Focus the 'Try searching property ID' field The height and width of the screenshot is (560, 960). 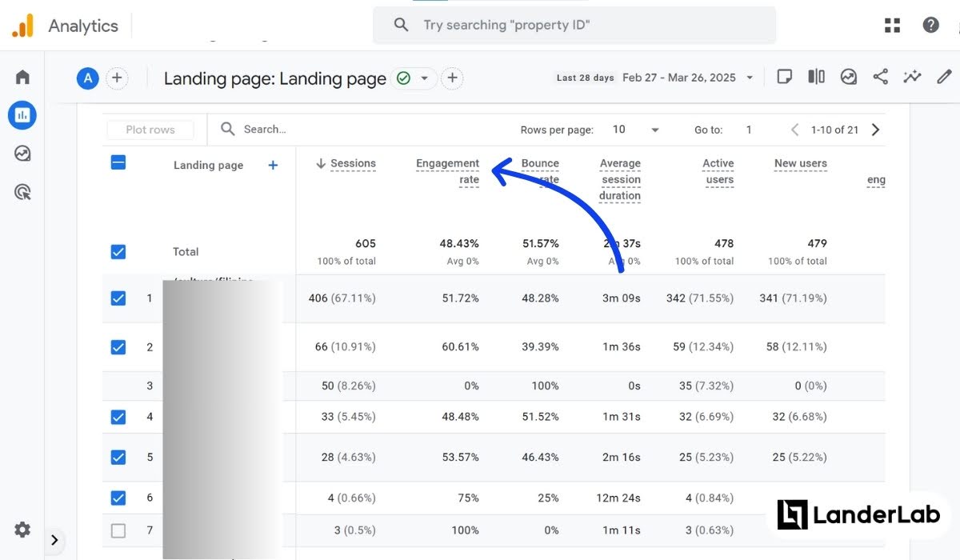(x=574, y=25)
